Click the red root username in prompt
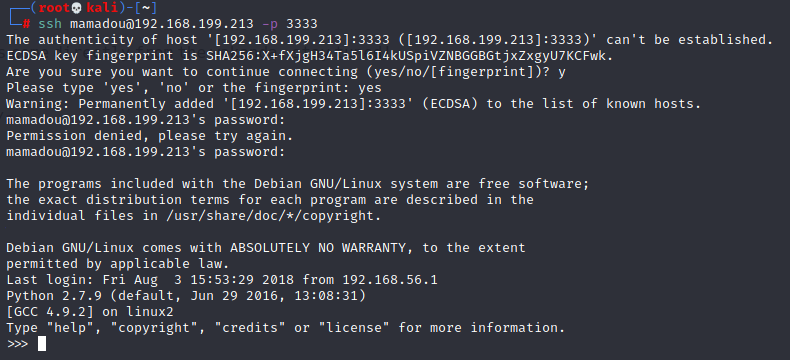This screenshot has width=790, height=360. tap(54, 8)
